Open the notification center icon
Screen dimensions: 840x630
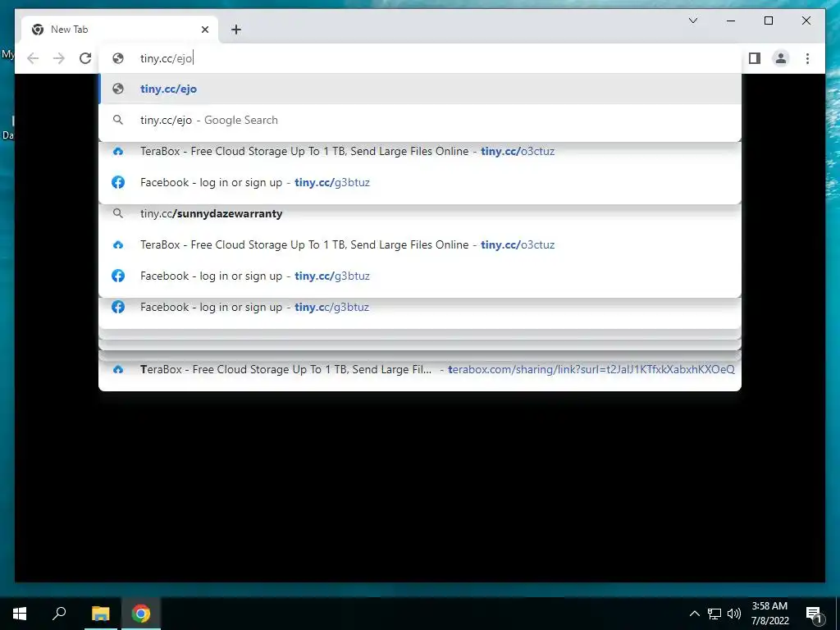[814, 614]
